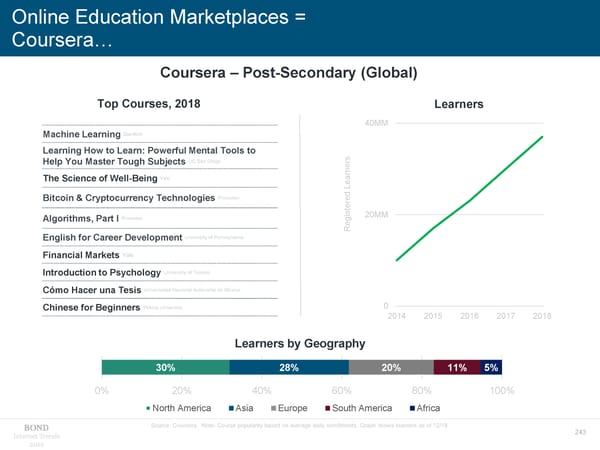This screenshot has width=600, height=450.
Task: Select Bitcoin & Cryptocurrency Technologies course
Action: tap(129, 198)
